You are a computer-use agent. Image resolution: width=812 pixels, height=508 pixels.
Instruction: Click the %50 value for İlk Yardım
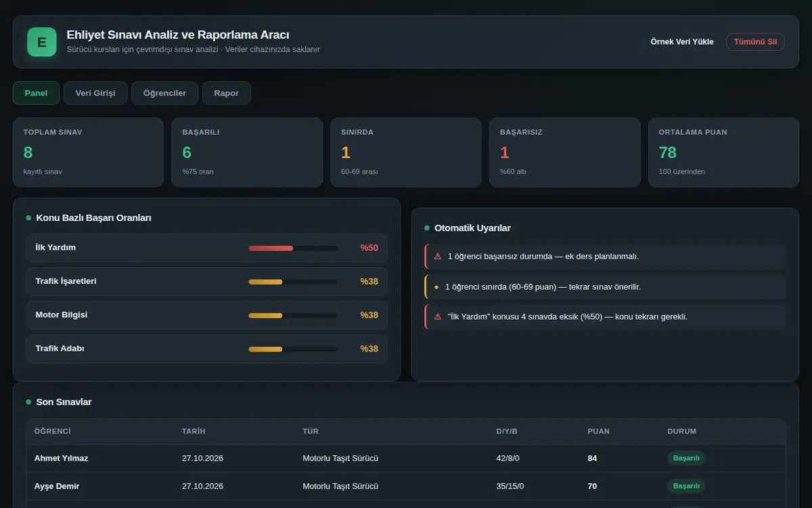(369, 248)
